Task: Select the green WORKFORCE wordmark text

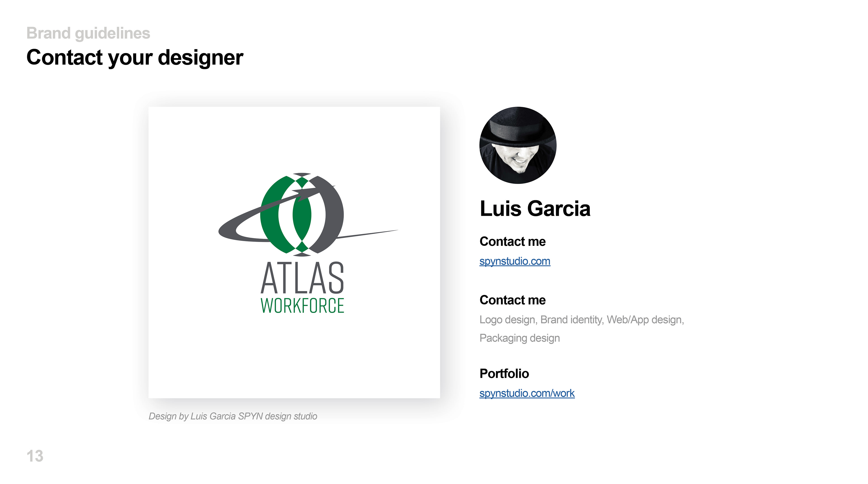Action: (302, 305)
